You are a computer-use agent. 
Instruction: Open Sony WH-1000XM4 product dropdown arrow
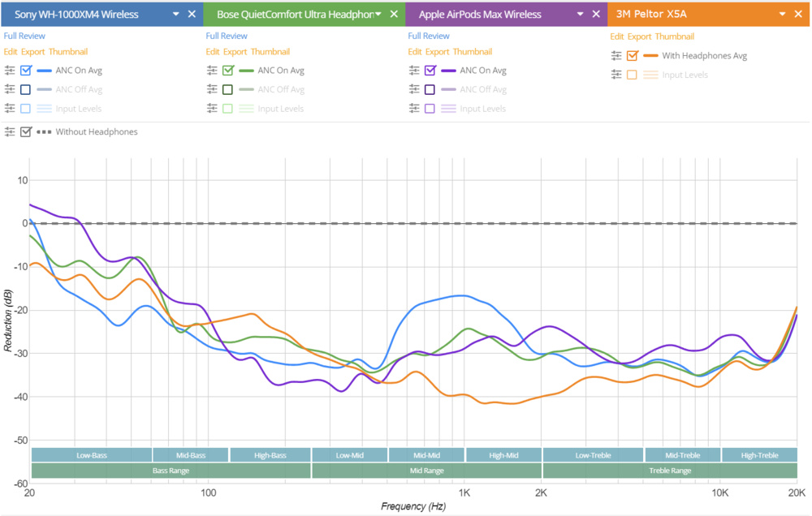pos(175,15)
